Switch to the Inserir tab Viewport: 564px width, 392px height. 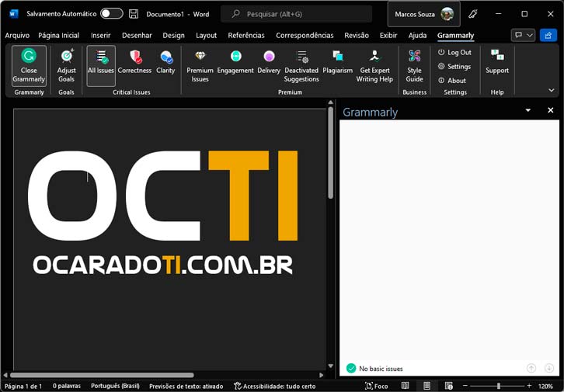101,35
